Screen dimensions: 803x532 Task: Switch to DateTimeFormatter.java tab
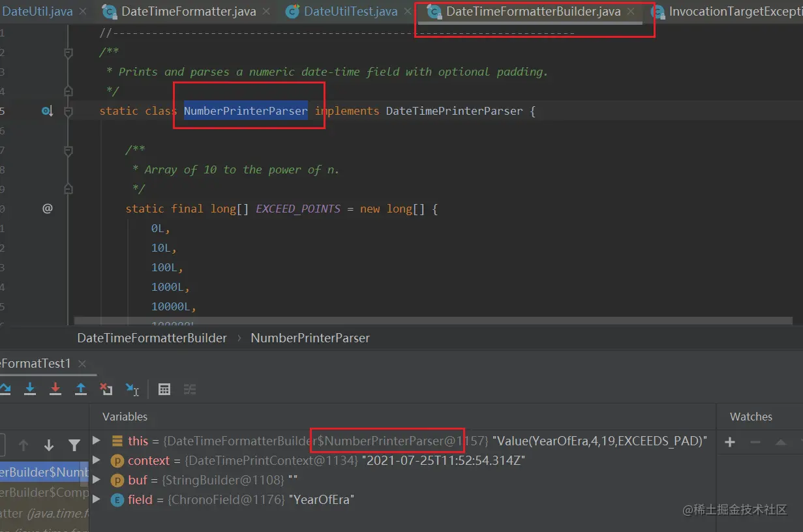(189, 12)
